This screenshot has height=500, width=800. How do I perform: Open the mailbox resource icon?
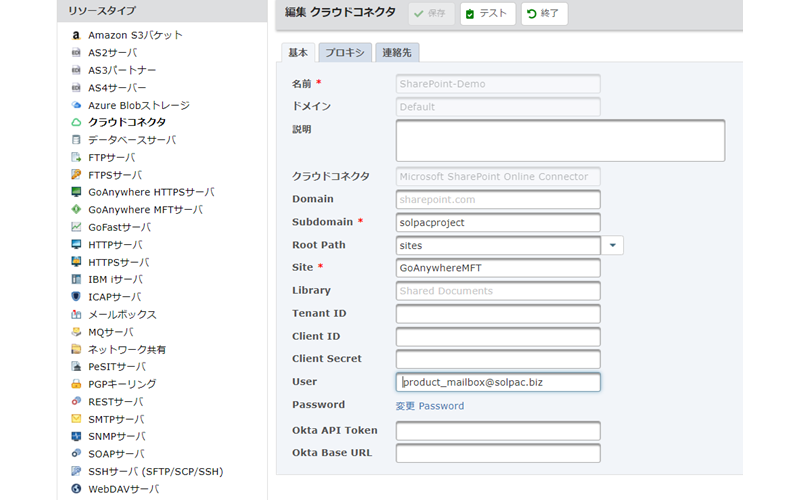pos(76,314)
